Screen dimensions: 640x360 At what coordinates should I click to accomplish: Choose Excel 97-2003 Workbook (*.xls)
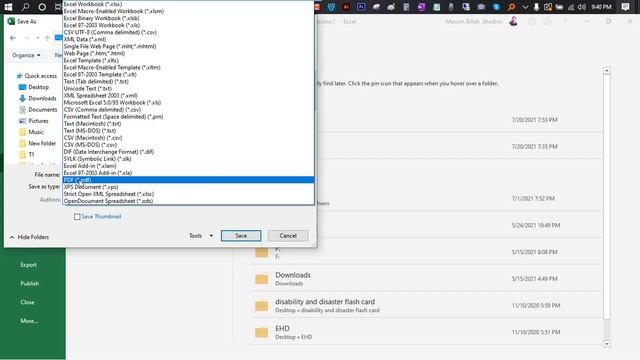pyautogui.click(x=188, y=25)
